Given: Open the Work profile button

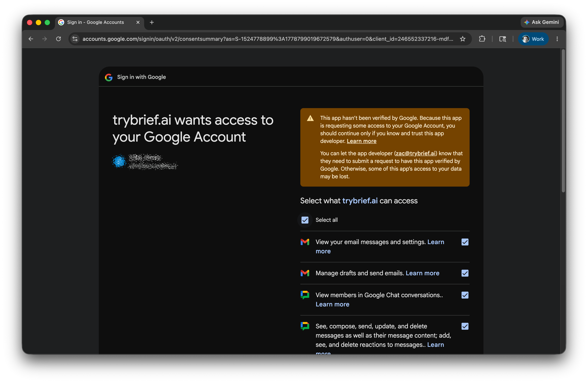Looking at the screenshot, I should [533, 39].
